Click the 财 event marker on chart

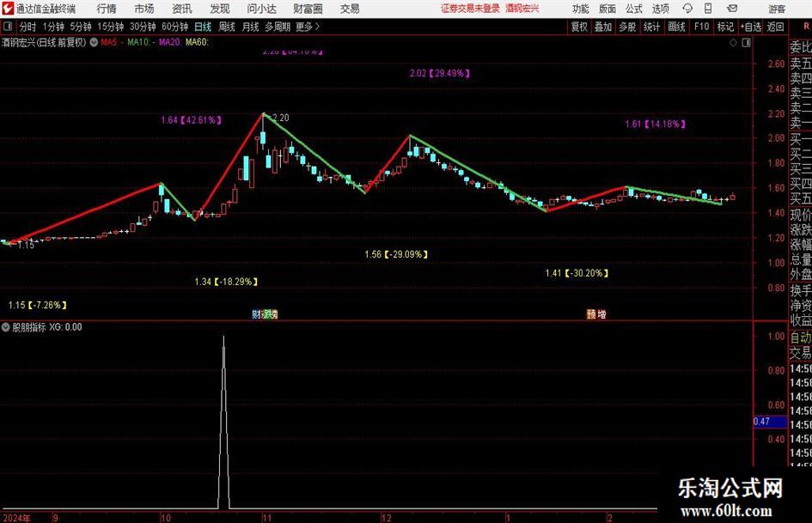click(256, 313)
